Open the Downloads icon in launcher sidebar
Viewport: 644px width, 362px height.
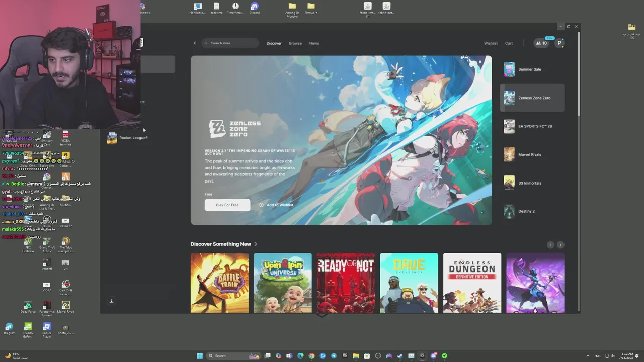point(111,301)
